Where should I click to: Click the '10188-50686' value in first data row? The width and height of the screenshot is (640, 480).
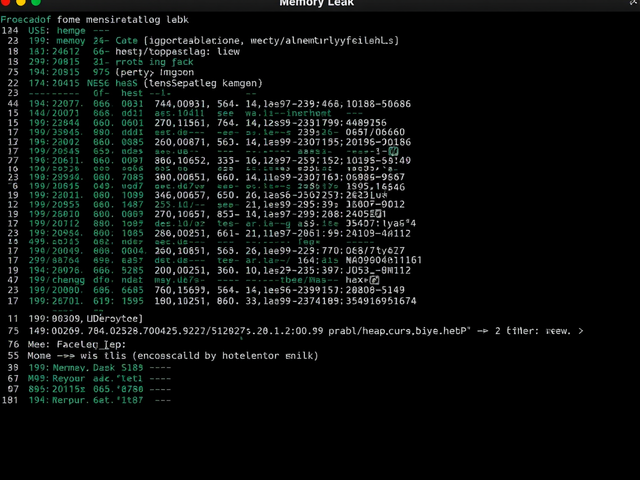tap(378, 104)
